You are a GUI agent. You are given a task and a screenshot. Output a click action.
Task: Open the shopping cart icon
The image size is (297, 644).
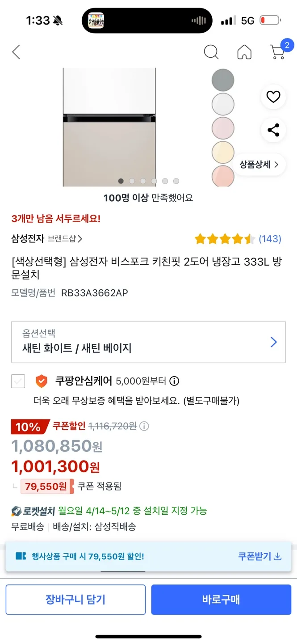pos(278,52)
